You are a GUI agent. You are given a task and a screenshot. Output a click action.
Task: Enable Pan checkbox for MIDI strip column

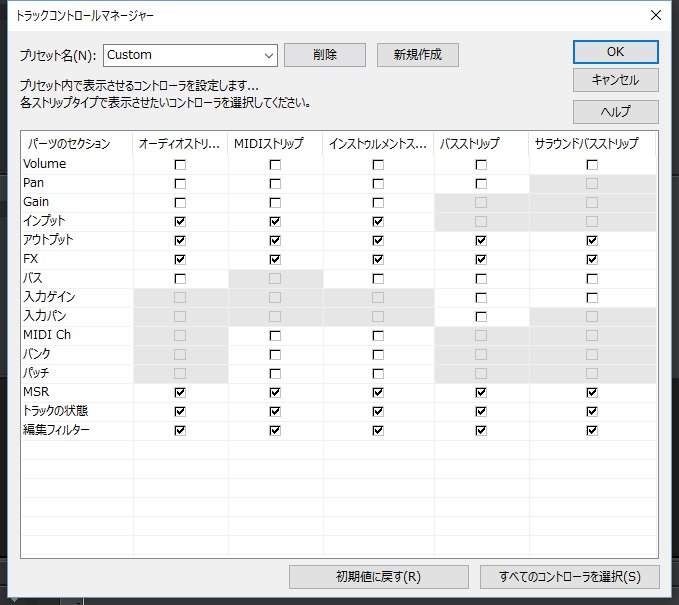pyautogui.click(x=275, y=183)
